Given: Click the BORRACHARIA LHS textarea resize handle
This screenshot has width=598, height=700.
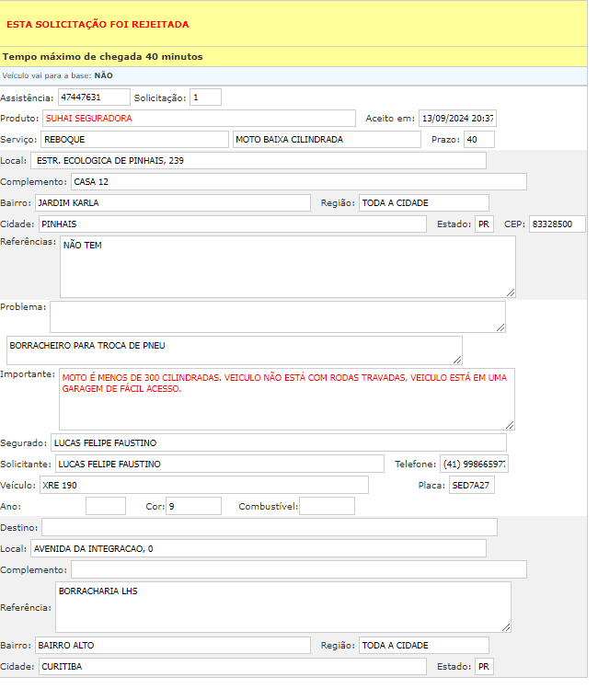Looking at the screenshot, I should (506, 627).
